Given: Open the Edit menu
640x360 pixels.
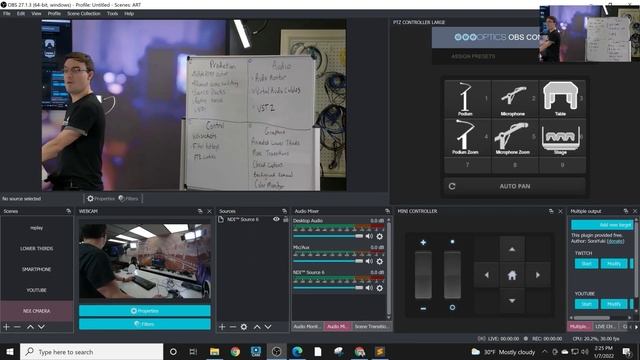Looking at the screenshot, I should tap(21, 13).
